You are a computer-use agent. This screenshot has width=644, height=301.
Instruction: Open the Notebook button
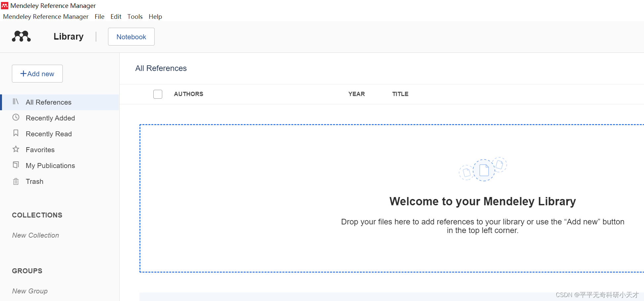pyautogui.click(x=131, y=37)
